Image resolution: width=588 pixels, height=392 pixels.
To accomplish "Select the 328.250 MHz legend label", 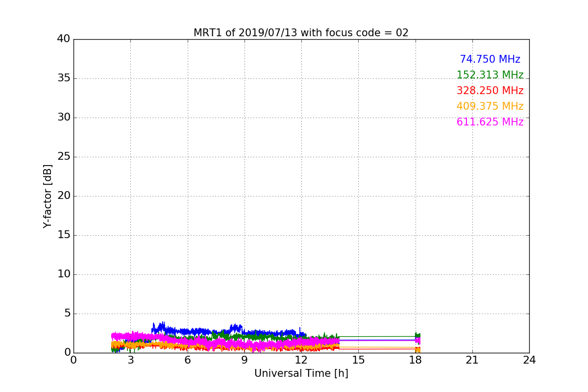I will (x=490, y=91).
